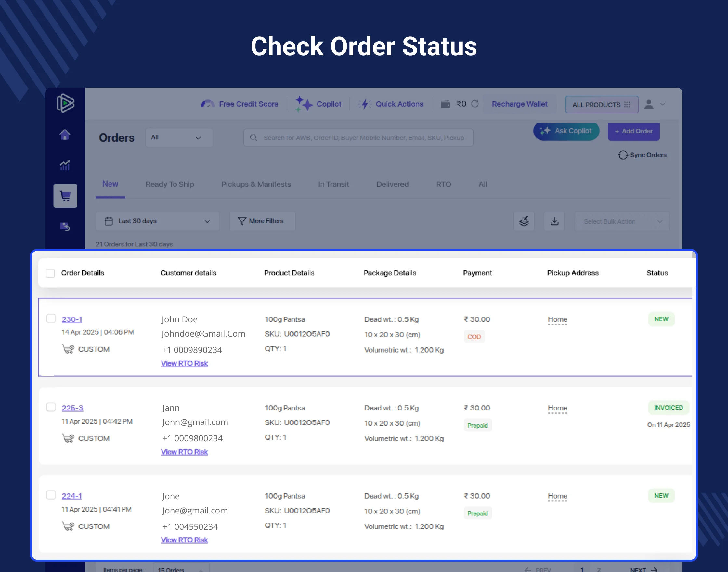Screen dimensions: 728x572
Task: Expand the Last 30 days dropdown
Action: (157, 221)
